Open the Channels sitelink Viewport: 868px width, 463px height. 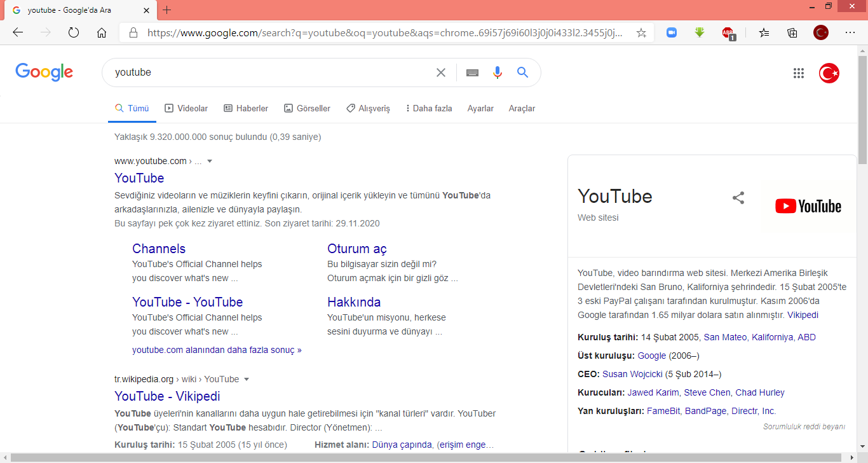pos(159,249)
